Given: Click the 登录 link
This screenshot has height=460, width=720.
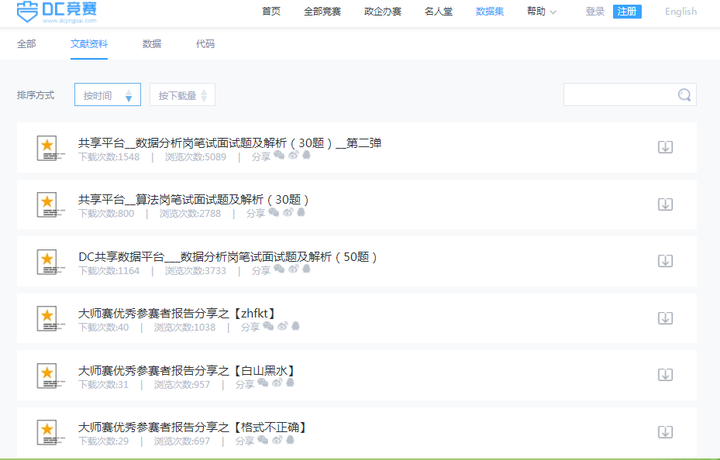Looking at the screenshot, I should click(595, 11).
